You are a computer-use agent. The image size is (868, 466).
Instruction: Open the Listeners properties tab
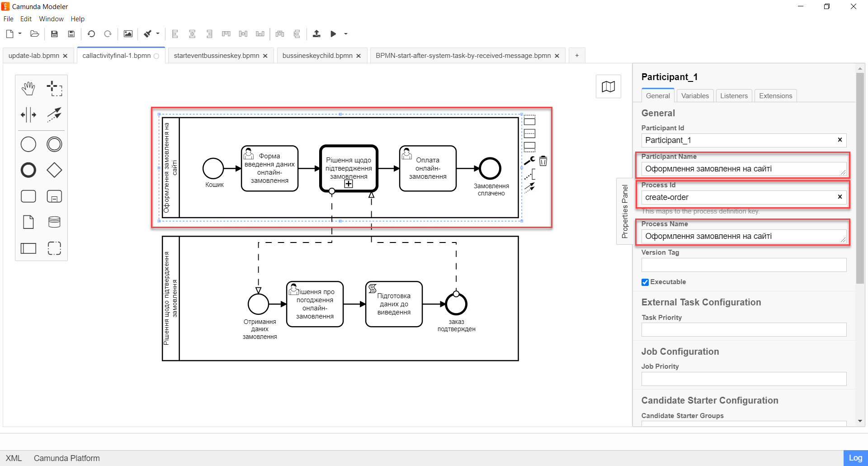(x=734, y=96)
